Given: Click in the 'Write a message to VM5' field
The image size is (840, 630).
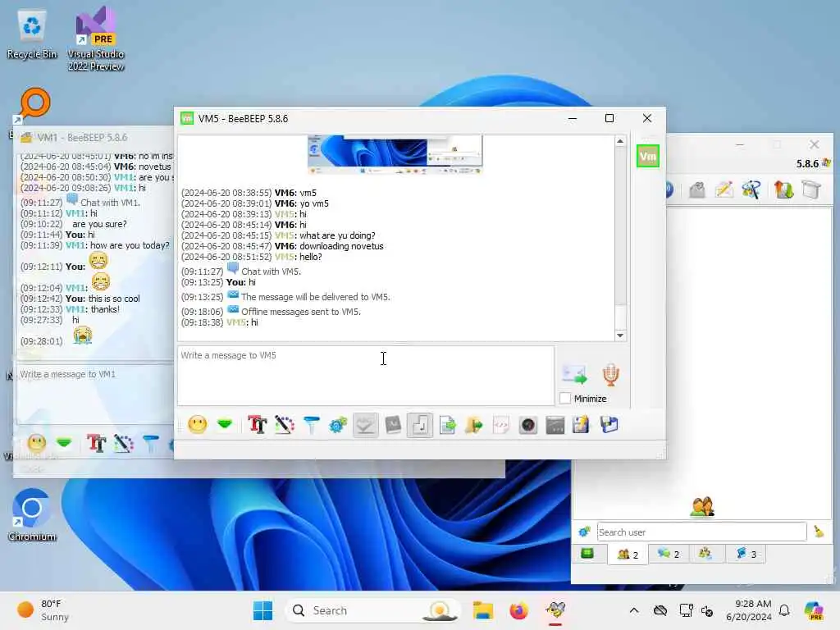Looking at the screenshot, I should point(365,376).
